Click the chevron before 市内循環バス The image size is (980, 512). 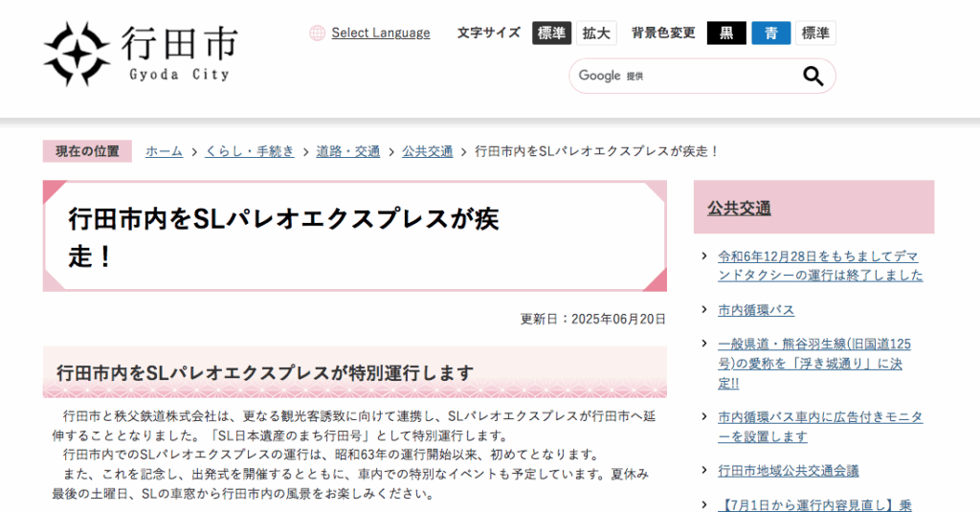pos(704,309)
